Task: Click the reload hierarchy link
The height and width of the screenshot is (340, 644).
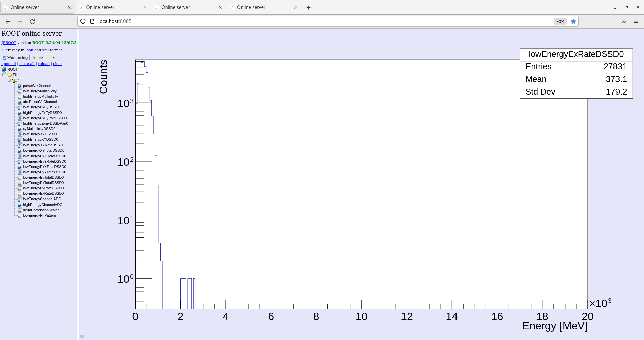Action: click(x=44, y=64)
